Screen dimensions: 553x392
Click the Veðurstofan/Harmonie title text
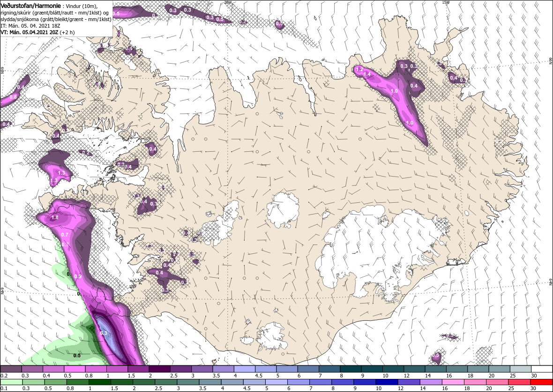(x=30, y=6)
